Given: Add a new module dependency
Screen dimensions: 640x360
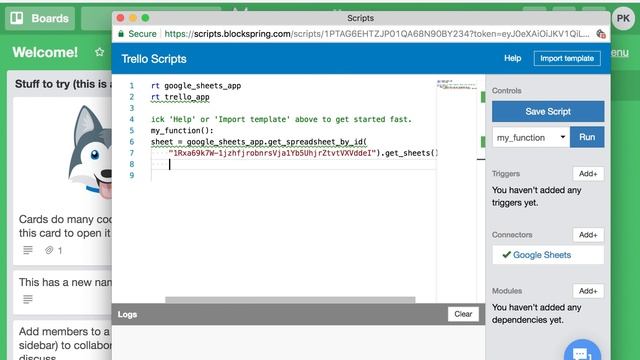Looking at the screenshot, I should 588,291.
